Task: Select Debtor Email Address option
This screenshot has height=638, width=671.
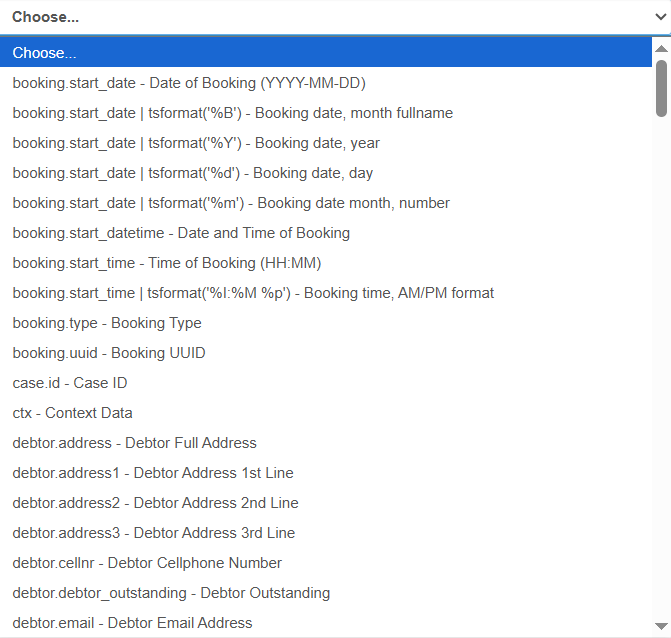Action: coord(132,623)
